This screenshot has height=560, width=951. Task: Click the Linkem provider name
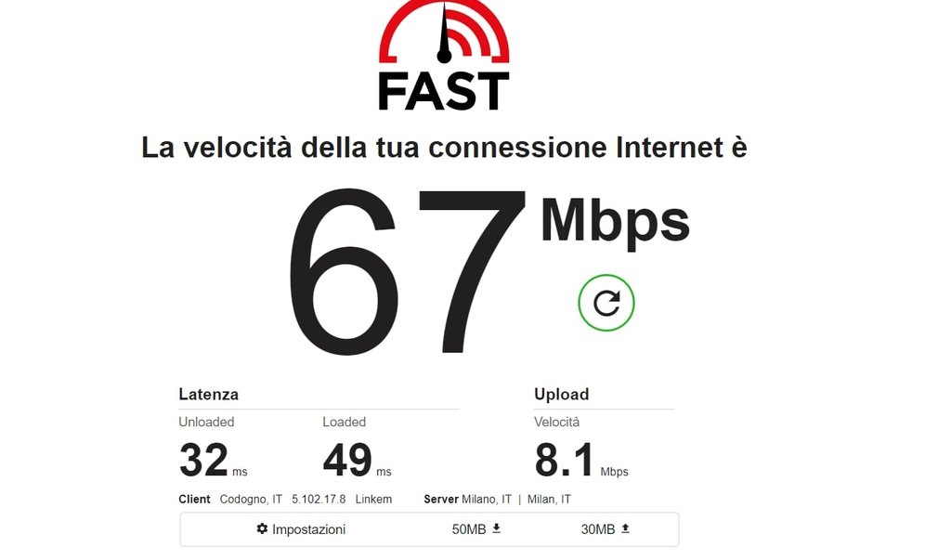click(x=373, y=500)
